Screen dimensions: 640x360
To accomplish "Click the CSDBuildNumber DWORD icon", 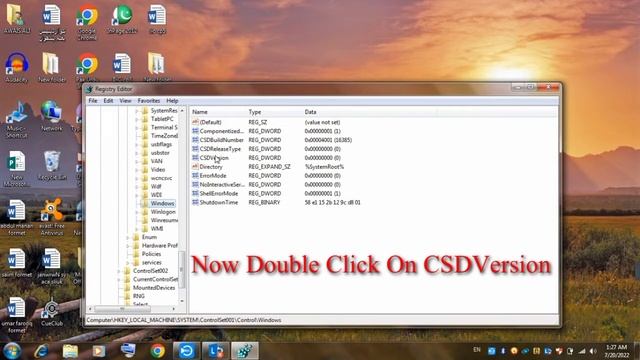I will click(195, 140).
